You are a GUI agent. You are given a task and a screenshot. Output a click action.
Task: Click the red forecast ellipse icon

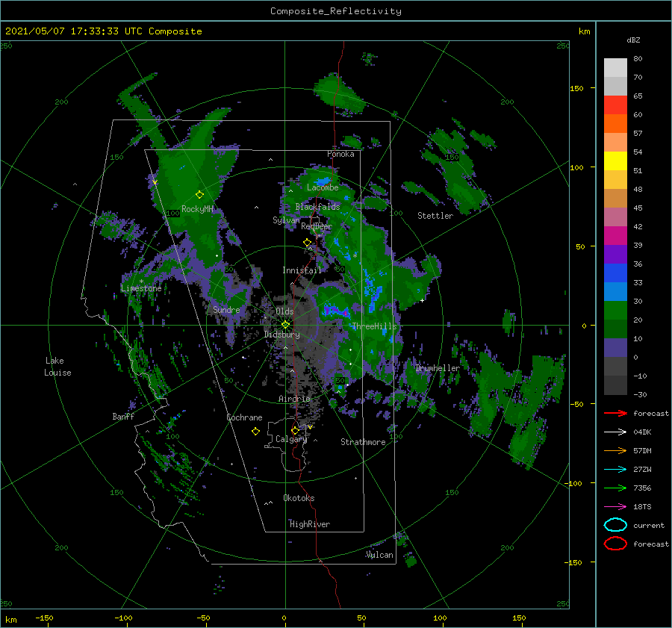click(x=615, y=544)
